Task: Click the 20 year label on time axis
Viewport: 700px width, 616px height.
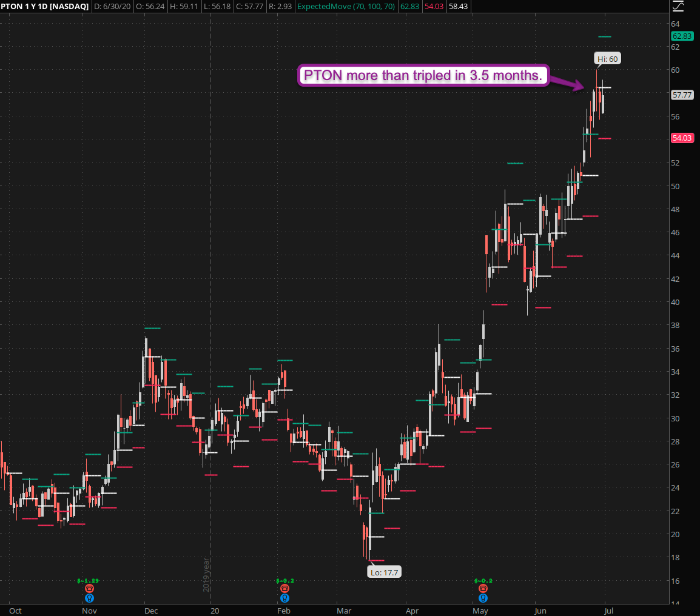Action: pyautogui.click(x=215, y=611)
